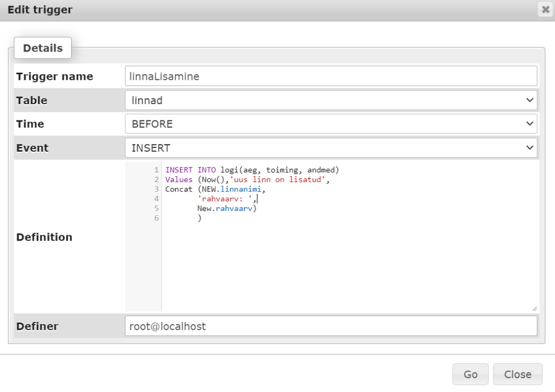Expand the Time dropdown set to BEFORE

point(331,124)
